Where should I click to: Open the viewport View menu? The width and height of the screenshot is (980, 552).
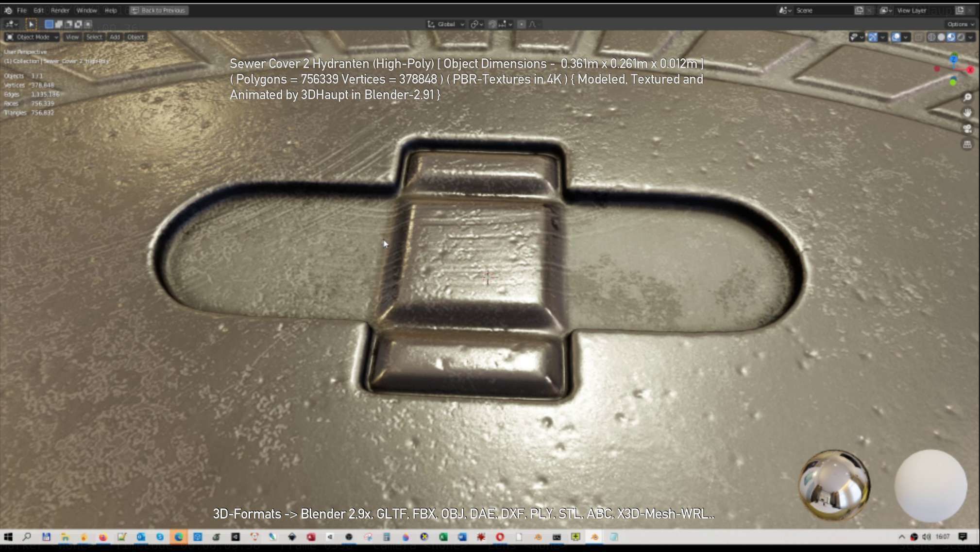coord(72,37)
